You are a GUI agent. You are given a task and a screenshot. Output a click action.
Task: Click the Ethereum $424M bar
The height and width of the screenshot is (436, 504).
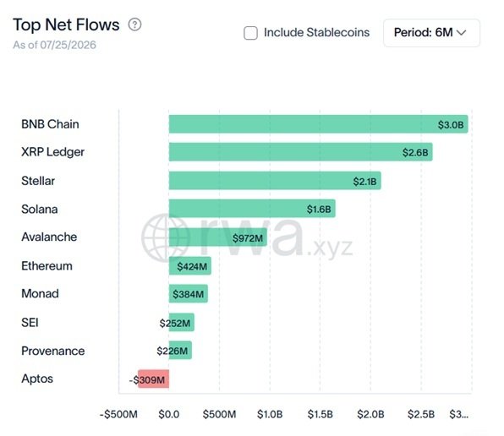pos(190,266)
